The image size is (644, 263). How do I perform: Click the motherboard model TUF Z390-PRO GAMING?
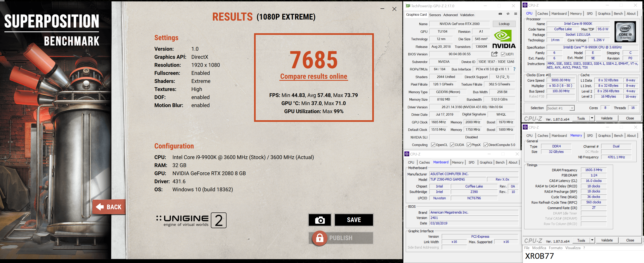458,179
